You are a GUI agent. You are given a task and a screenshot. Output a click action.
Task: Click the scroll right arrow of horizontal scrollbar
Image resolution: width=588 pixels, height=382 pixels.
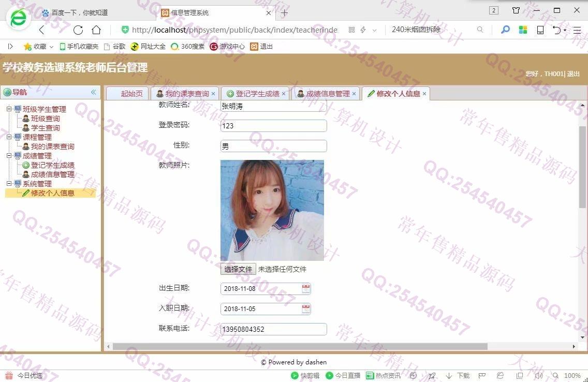(574, 346)
